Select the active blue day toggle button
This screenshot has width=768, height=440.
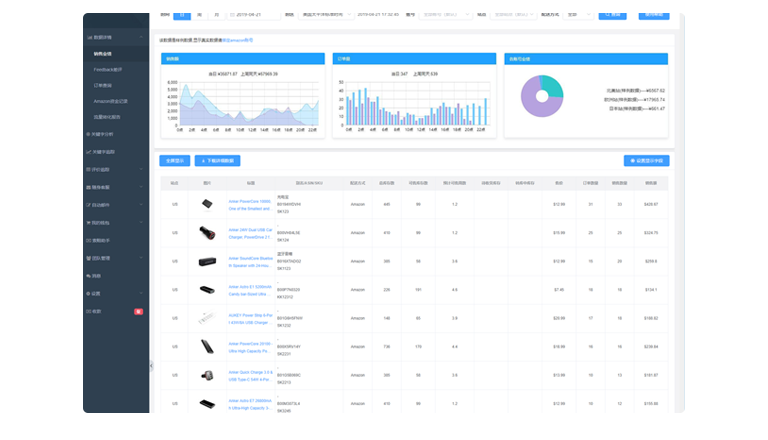point(182,15)
